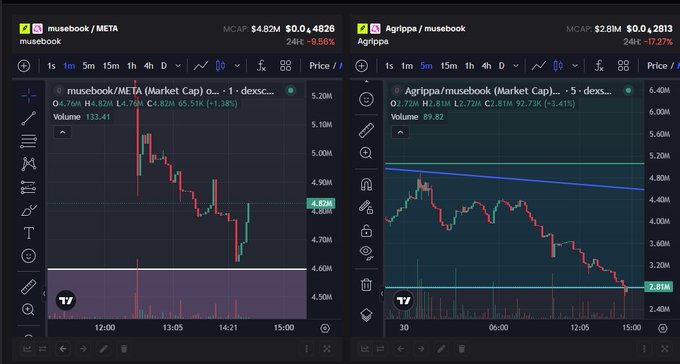Click zoom in tool in left chart

(x=29, y=309)
